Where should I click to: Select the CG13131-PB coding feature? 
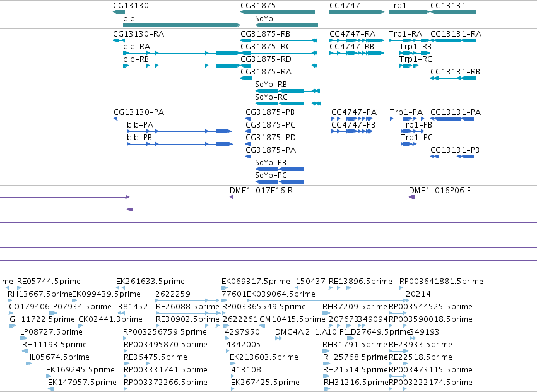point(452,157)
